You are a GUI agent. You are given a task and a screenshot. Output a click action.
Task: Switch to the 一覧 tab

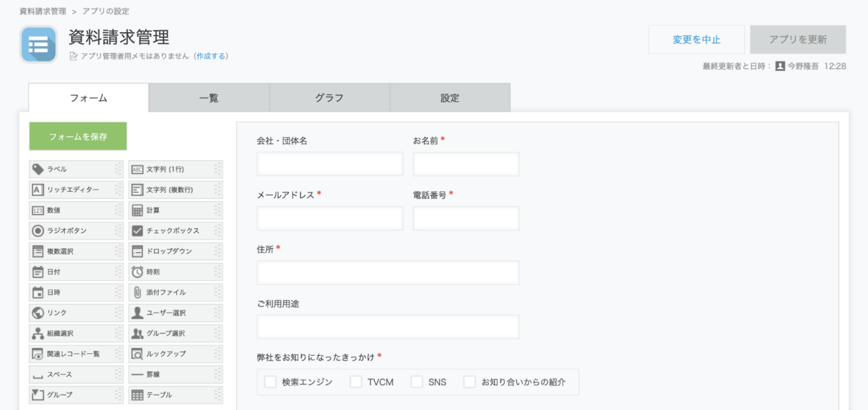[209, 98]
